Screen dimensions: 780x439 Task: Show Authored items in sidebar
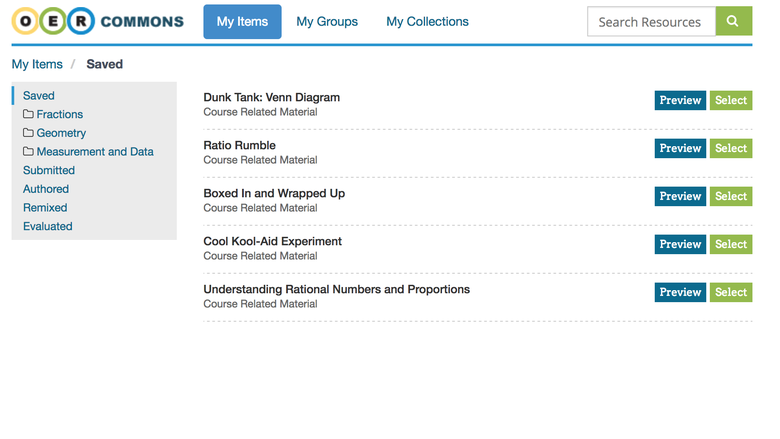click(x=46, y=189)
